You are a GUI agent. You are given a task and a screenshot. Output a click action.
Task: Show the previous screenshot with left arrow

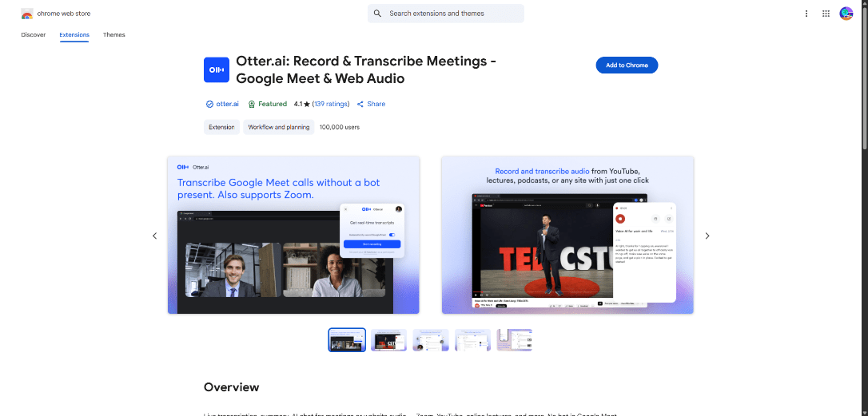155,236
